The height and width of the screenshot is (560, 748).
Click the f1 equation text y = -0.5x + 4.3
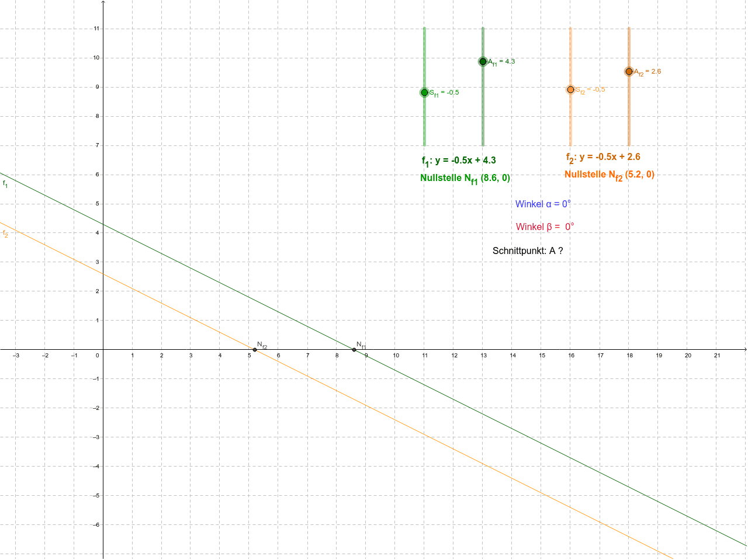click(459, 161)
